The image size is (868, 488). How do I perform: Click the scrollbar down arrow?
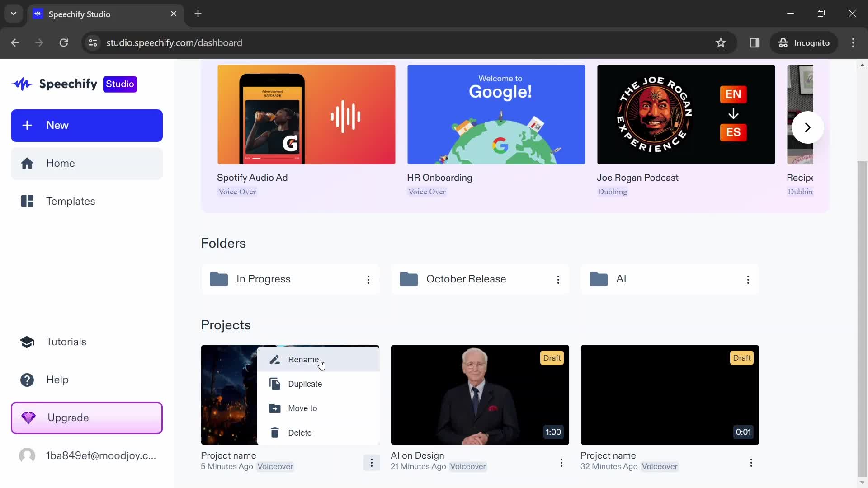tap(862, 483)
